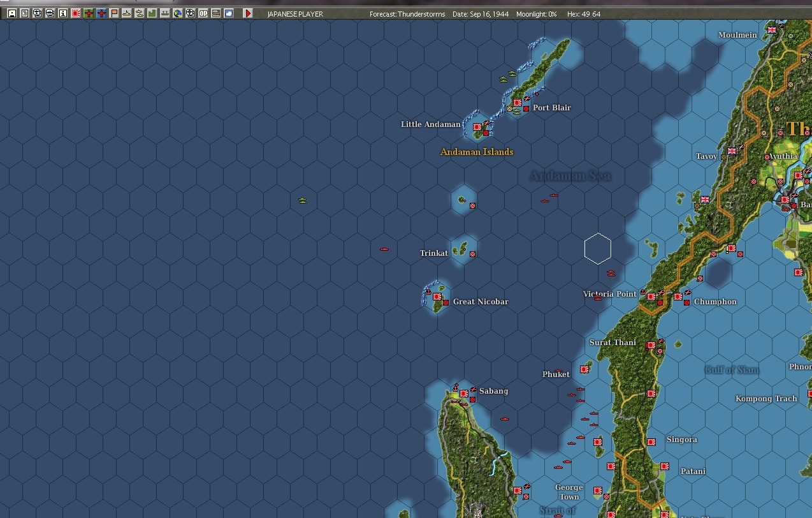This screenshot has width=812, height=518.
Task: Select the Japanese base flag at Patani
Action: tap(665, 466)
